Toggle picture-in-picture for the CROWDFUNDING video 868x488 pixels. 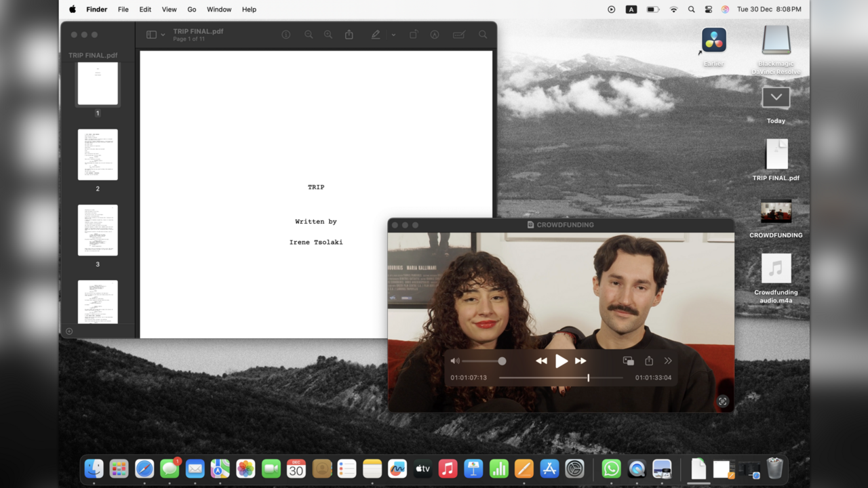(x=628, y=361)
